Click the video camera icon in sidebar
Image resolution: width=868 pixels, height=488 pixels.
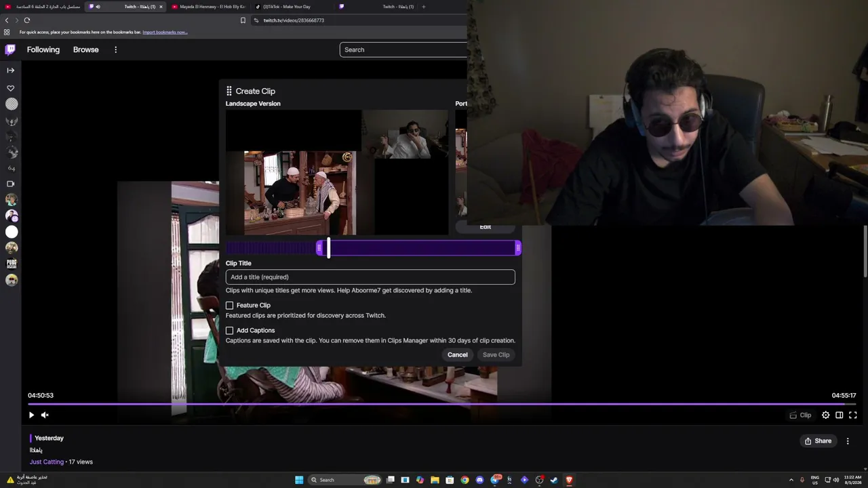pyautogui.click(x=10, y=184)
